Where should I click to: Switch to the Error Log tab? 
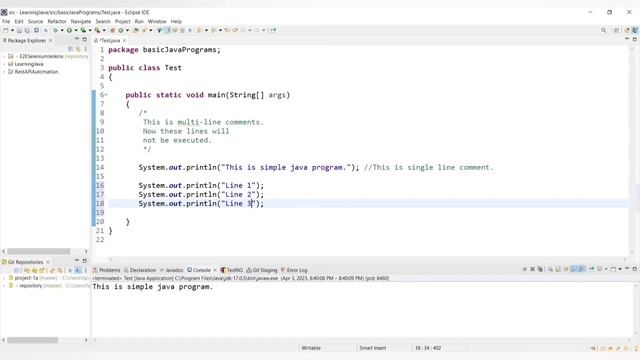pyautogui.click(x=294, y=270)
